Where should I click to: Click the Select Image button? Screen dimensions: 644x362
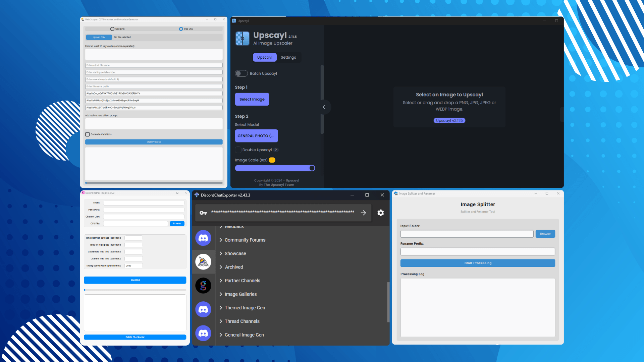(x=252, y=99)
